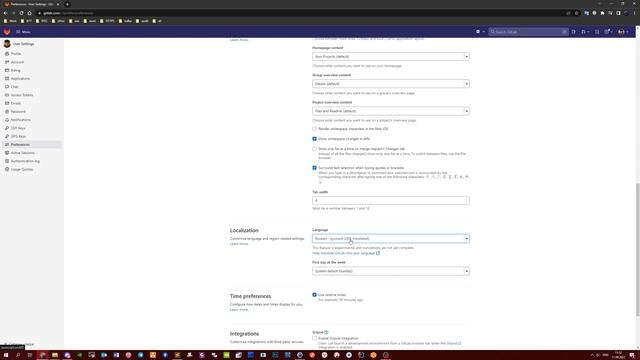Open the Windows Start button
This screenshot has height=360, width=640.
point(6,355)
